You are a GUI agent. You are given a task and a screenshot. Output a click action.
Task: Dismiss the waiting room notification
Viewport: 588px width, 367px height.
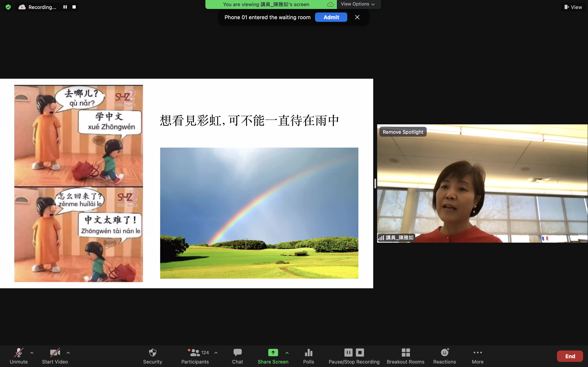(x=357, y=17)
